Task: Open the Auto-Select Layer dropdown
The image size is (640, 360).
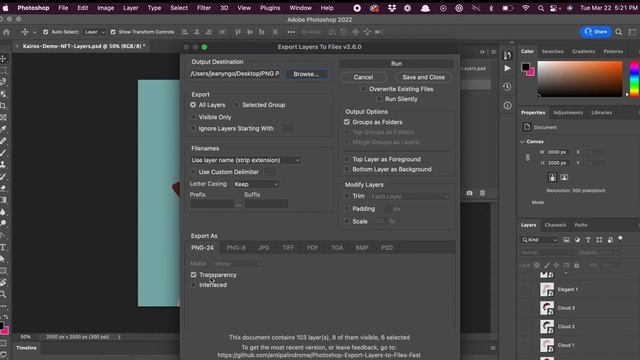Action: [x=94, y=32]
